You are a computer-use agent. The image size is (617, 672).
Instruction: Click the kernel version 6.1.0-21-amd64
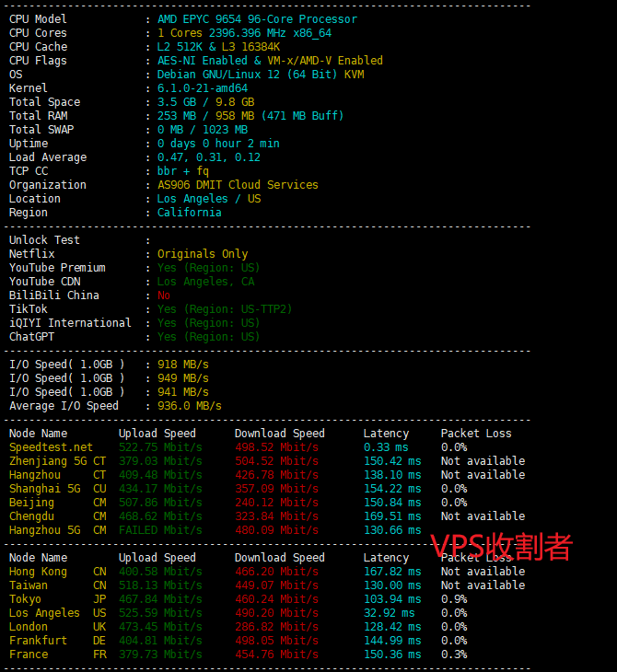[x=203, y=88]
